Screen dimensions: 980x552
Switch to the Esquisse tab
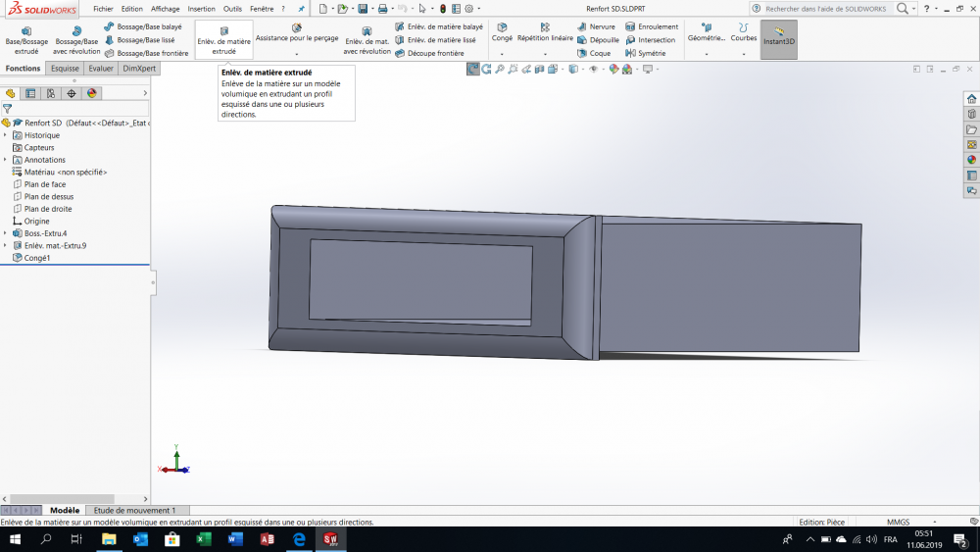[65, 69]
